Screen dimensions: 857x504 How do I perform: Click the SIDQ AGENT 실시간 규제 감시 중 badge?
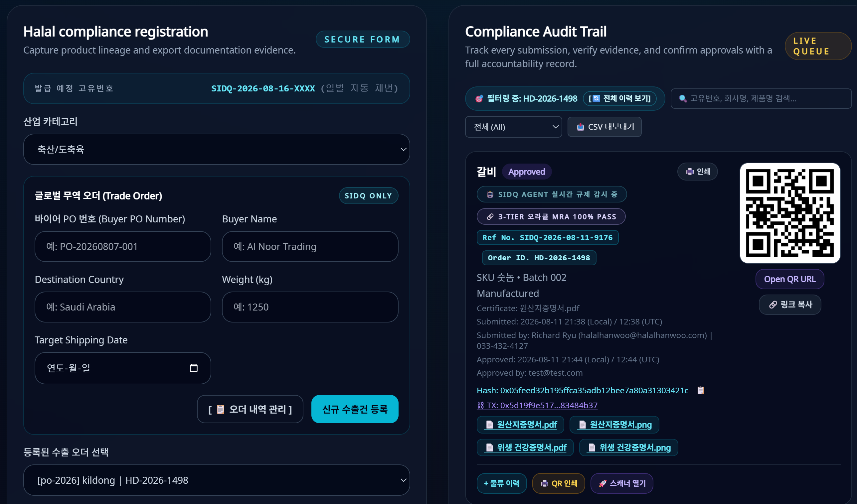pos(552,194)
